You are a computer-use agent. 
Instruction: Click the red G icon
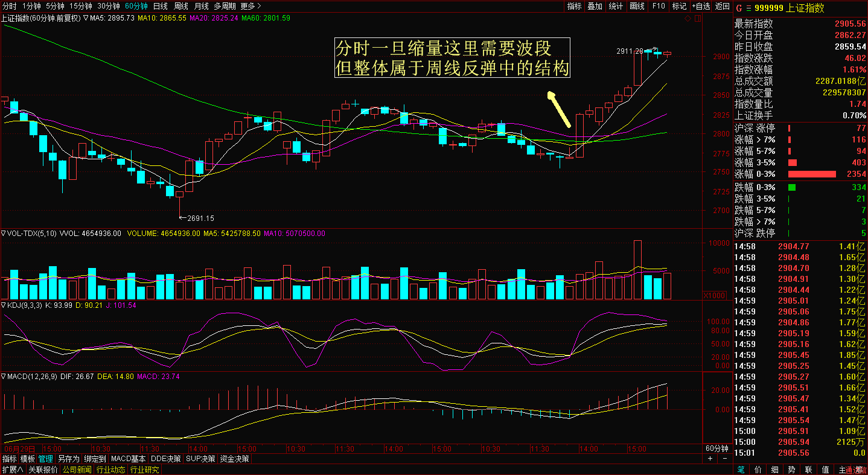click(x=739, y=8)
